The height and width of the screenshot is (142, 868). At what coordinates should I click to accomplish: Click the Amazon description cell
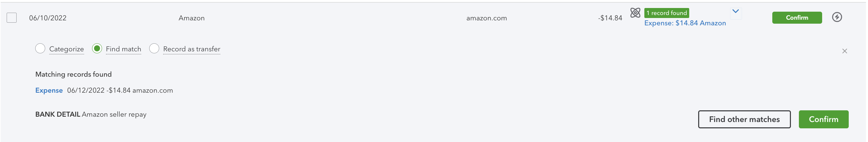click(x=191, y=18)
